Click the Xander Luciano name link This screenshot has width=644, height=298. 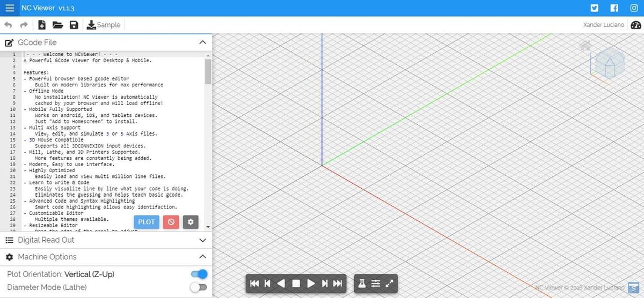(604, 25)
